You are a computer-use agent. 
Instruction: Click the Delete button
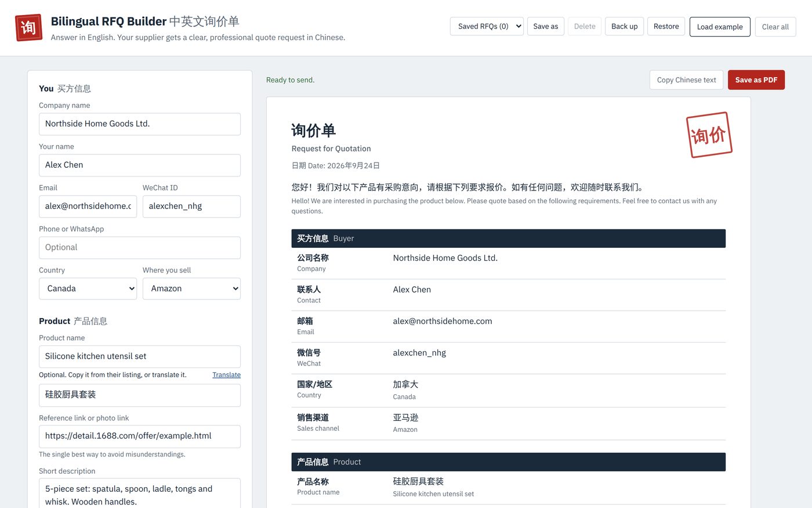pos(585,26)
